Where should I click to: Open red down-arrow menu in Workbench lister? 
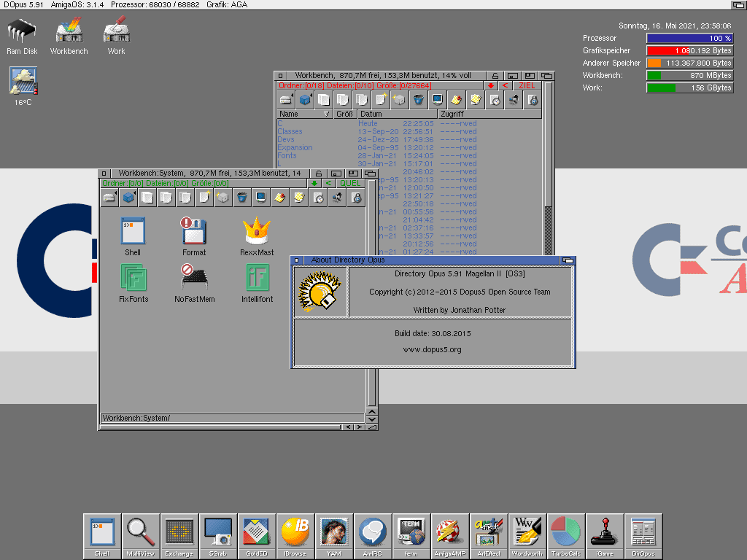(x=491, y=86)
